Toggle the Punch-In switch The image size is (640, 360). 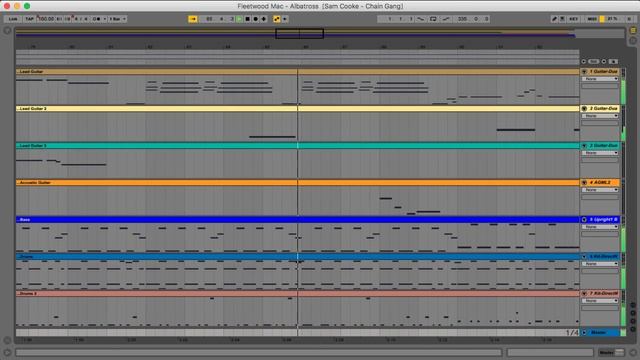(421, 19)
